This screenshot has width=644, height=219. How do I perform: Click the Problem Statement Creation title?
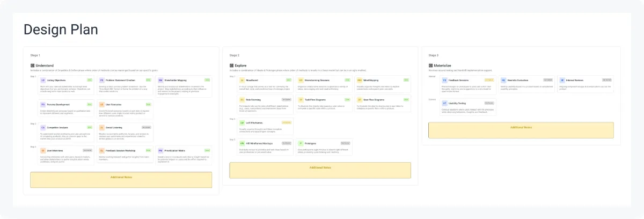(121, 80)
